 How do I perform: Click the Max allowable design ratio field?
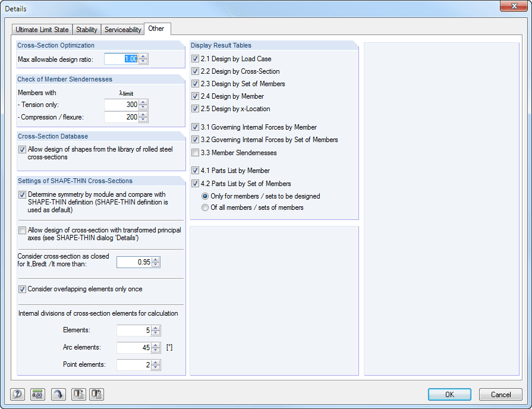[x=121, y=59]
